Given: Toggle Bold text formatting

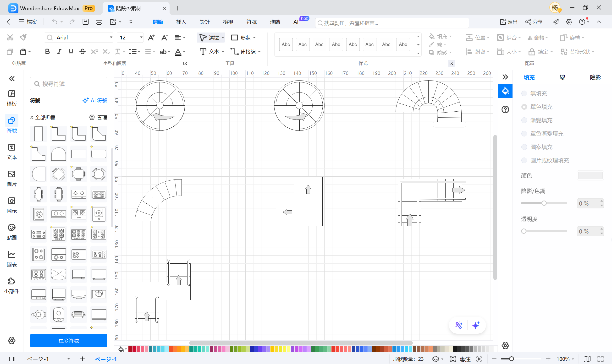Looking at the screenshot, I should (47, 52).
